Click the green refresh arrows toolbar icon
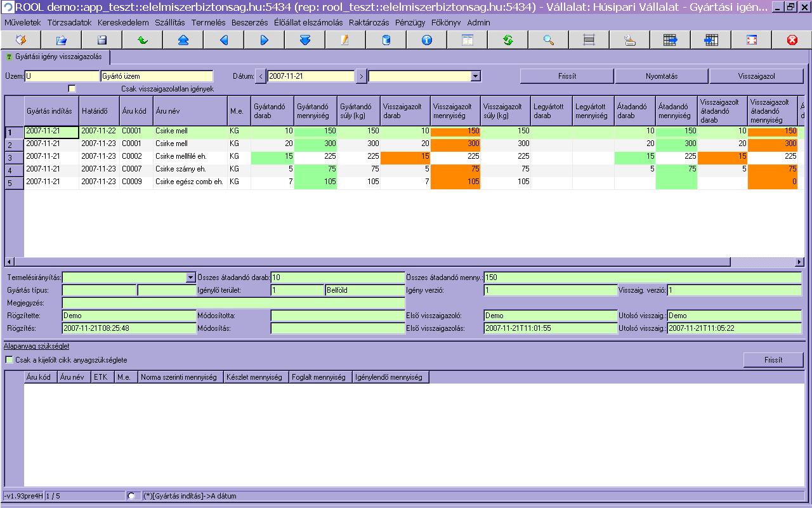 point(507,40)
